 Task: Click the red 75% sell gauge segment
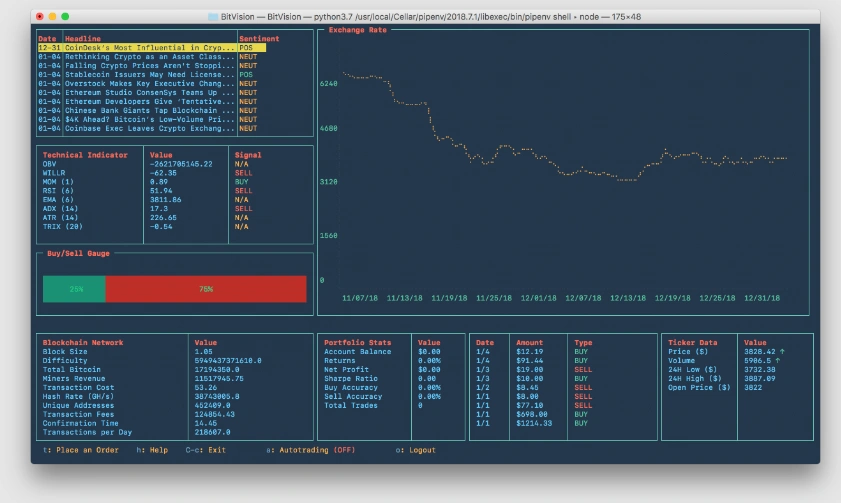tap(205, 289)
